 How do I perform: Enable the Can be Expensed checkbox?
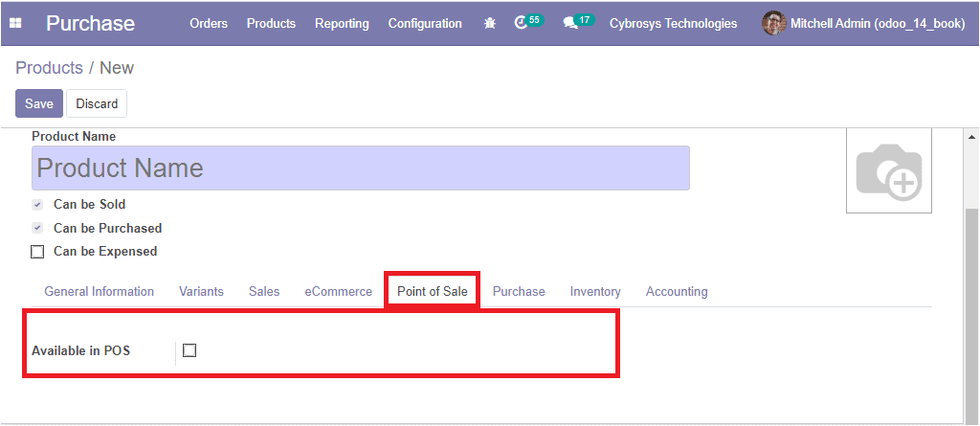37,252
